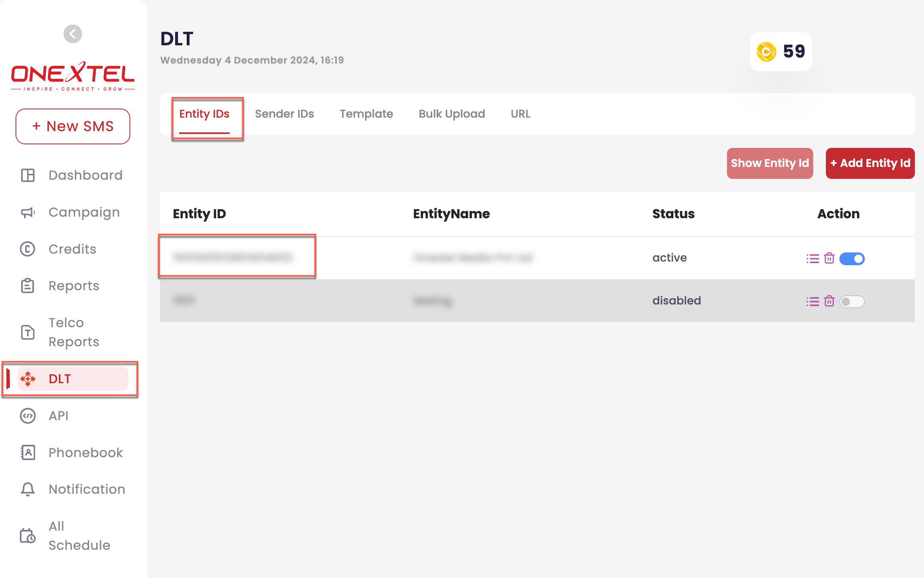Image resolution: width=924 pixels, height=578 pixels.
Task: Click the list view icon for the active entity
Action: tap(812, 258)
